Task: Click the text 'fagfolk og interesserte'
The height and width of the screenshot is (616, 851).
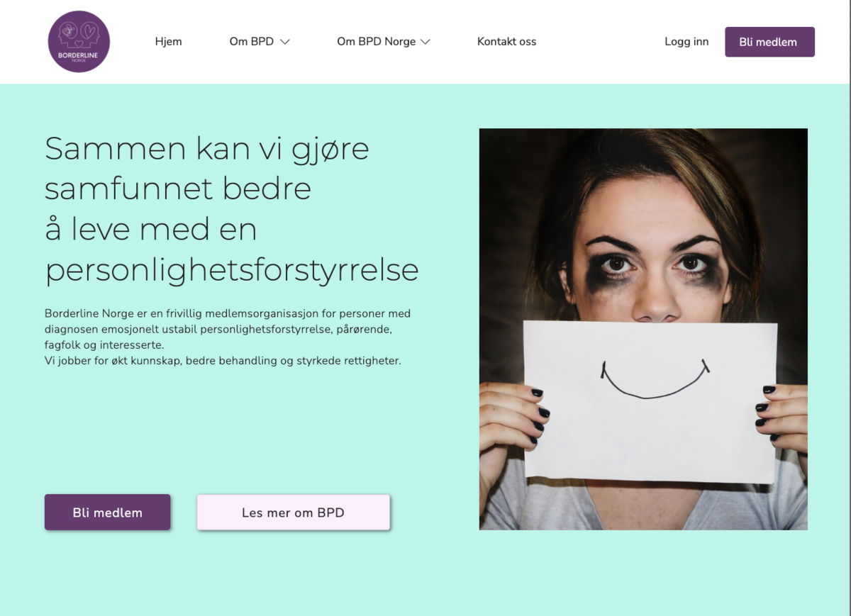Action: coord(104,345)
